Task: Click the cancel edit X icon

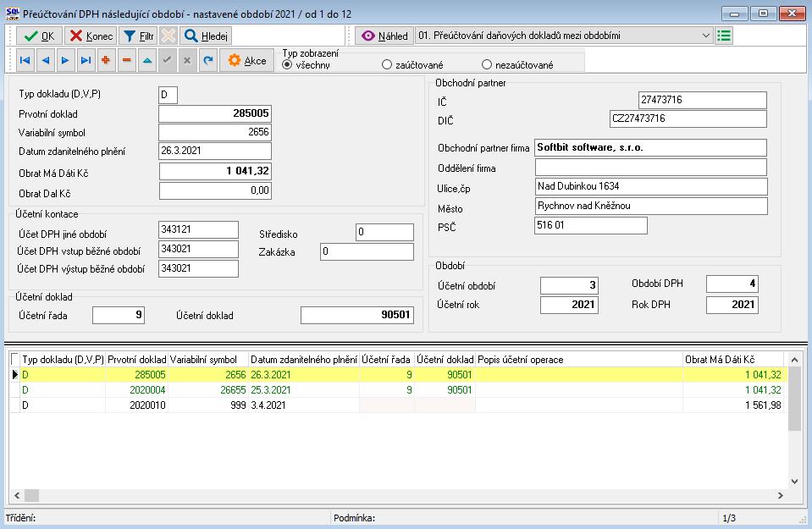Action: coord(187,61)
